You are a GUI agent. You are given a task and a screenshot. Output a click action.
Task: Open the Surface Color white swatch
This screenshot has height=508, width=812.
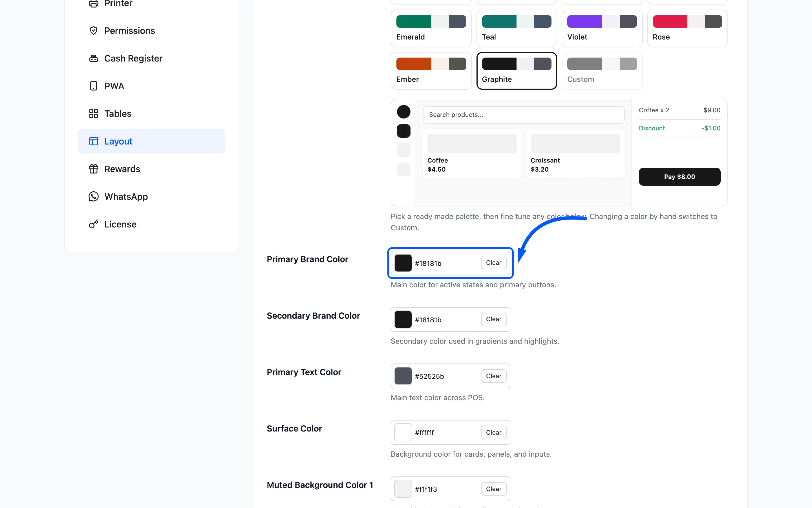click(x=403, y=432)
